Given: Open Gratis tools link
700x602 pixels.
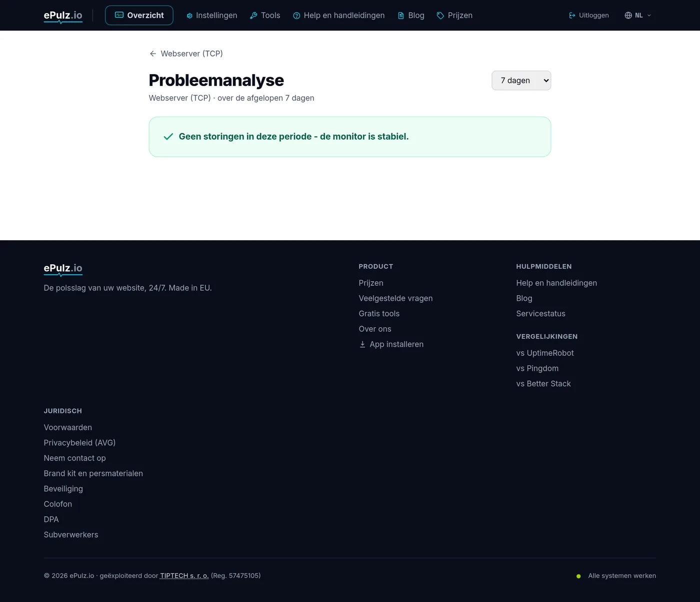Looking at the screenshot, I should 379,314.
